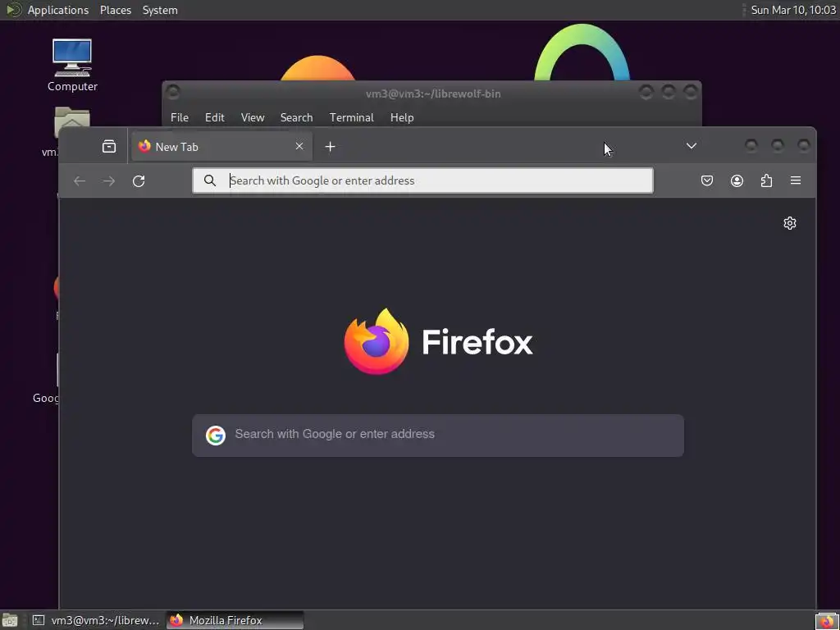Open the terminal's Terminal menu
Viewport: 840px width, 630px height.
coord(351,117)
